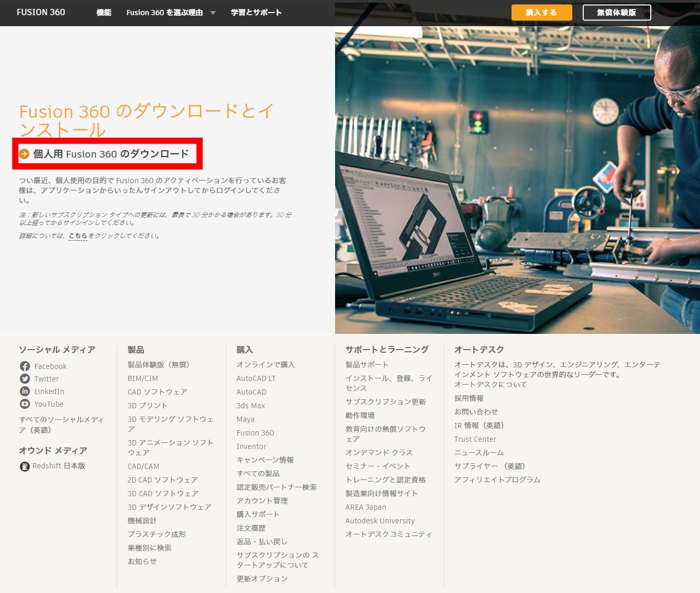This screenshot has width=700, height=593.
Task: Open インストール、登録、ライセンス link
Action: (x=389, y=383)
